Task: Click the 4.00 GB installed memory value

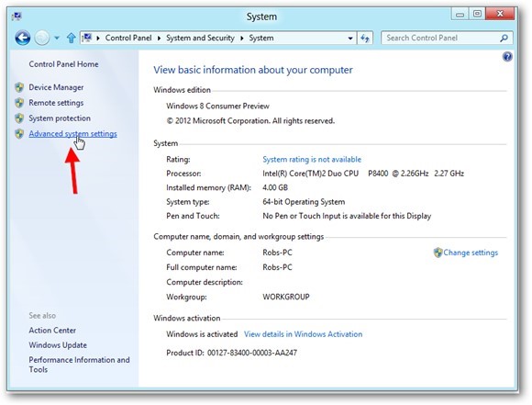Action: pyautogui.click(x=275, y=187)
